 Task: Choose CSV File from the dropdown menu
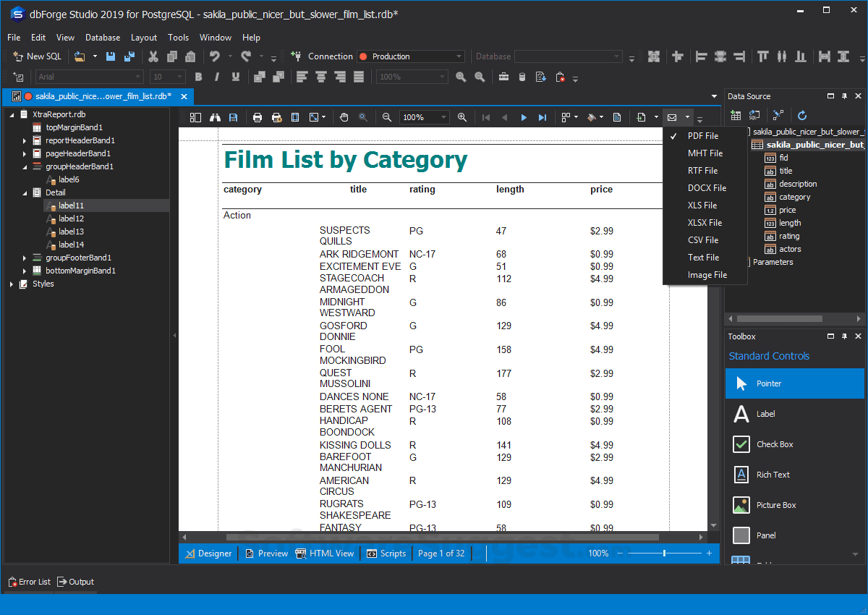(702, 240)
